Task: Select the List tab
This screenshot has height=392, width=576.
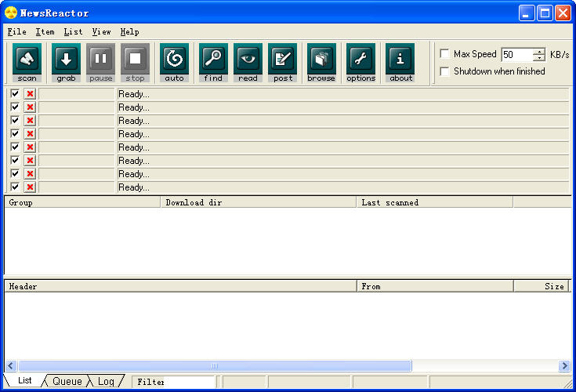Action: (24, 380)
